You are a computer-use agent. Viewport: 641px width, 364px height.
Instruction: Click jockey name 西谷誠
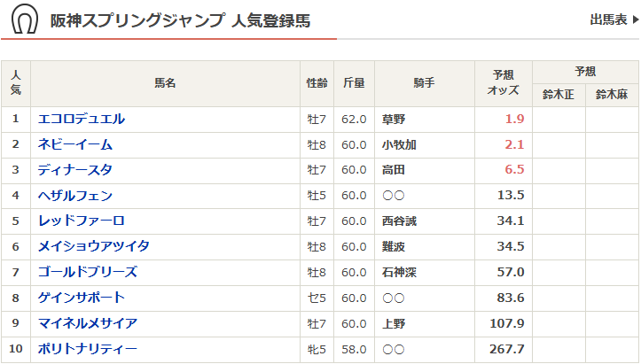pos(399,222)
